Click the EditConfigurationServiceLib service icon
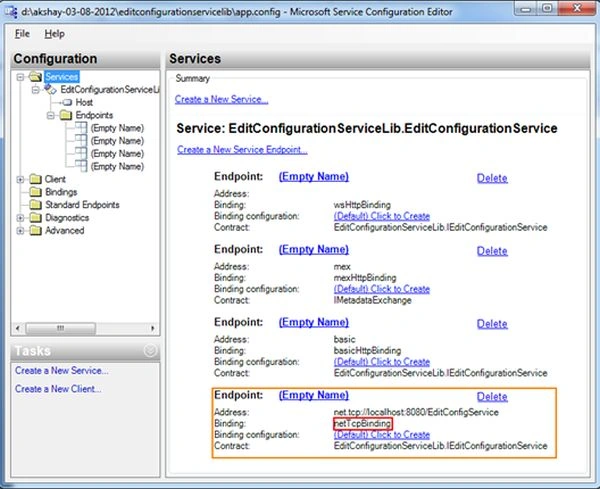 pyautogui.click(x=51, y=90)
